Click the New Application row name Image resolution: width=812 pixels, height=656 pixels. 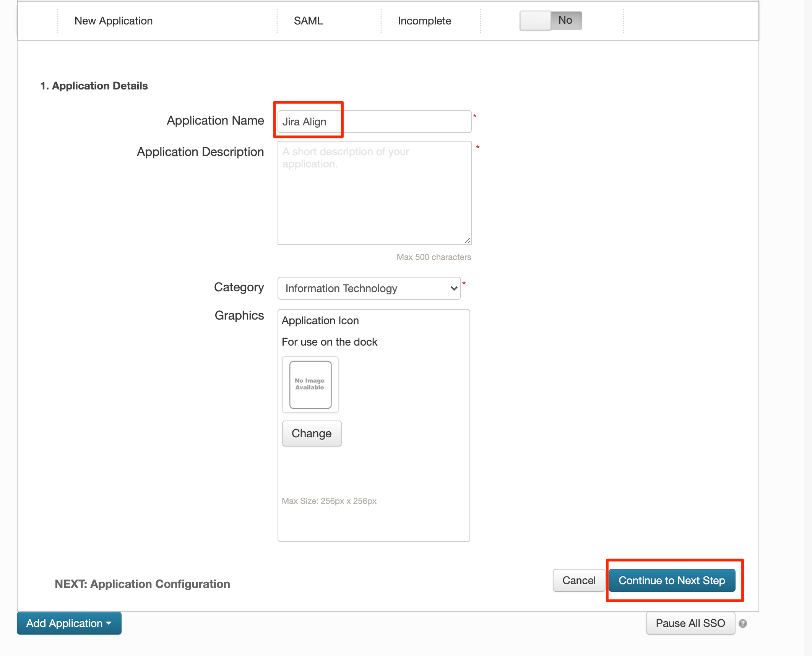tap(114, 21)
